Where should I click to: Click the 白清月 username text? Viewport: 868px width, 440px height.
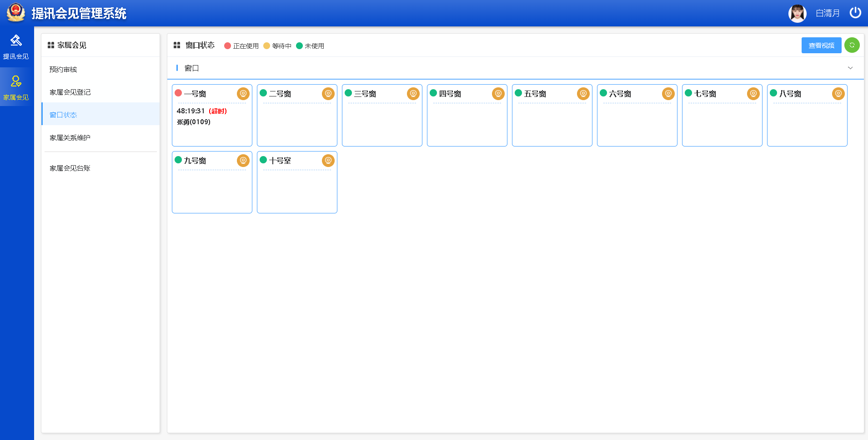tap(828, 13)
